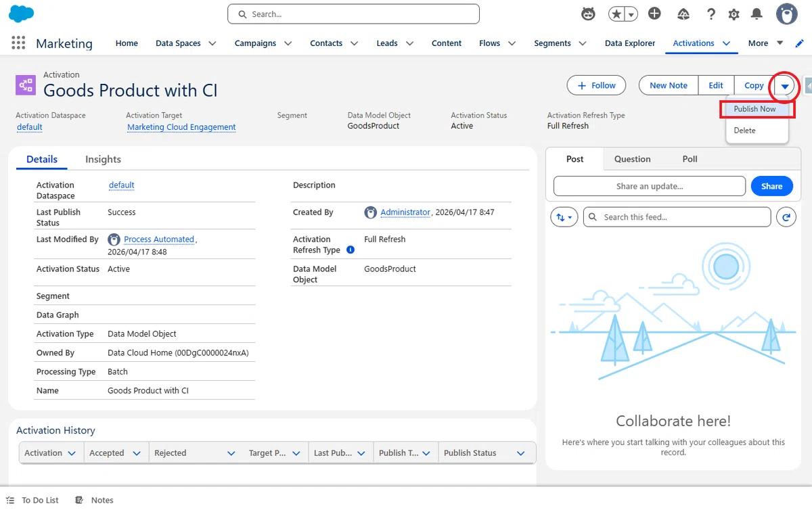Choose Delete from the dropdown menu
Screen dimensions: 812x510
click(x=744, y=131)
